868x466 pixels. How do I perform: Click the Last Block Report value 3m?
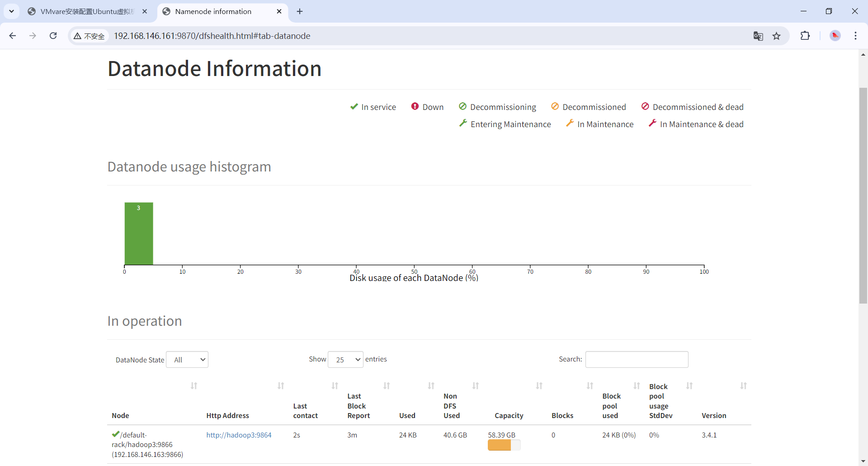click(x=352, y=435)
